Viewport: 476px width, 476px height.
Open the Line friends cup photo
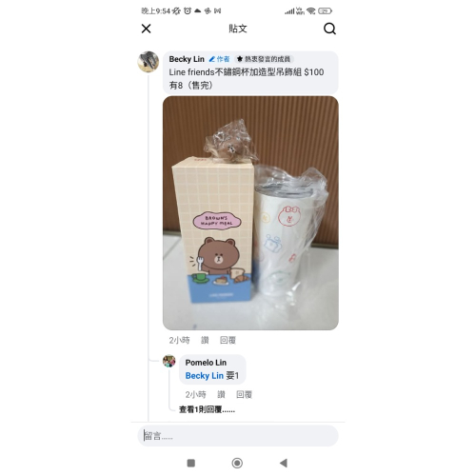click(250, 213)
